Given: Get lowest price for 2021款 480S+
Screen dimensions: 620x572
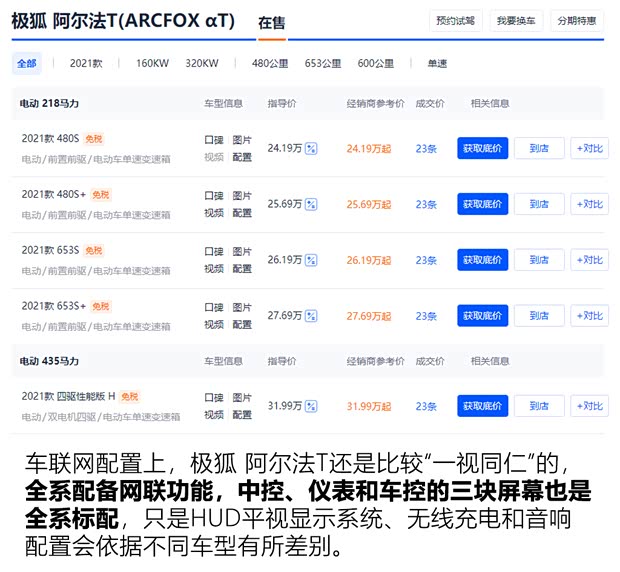Looking at the screenshot, I should pos(482,204).
